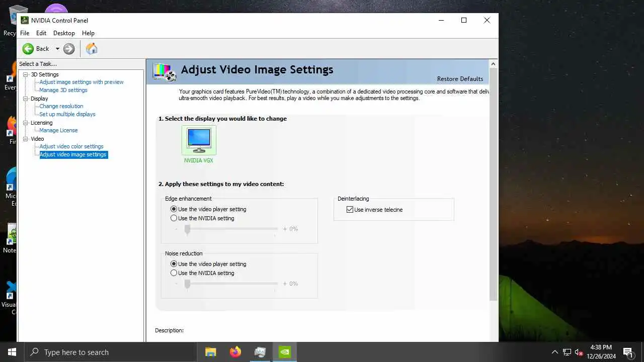Open File Explorer from taskbar

click(210, 352)
